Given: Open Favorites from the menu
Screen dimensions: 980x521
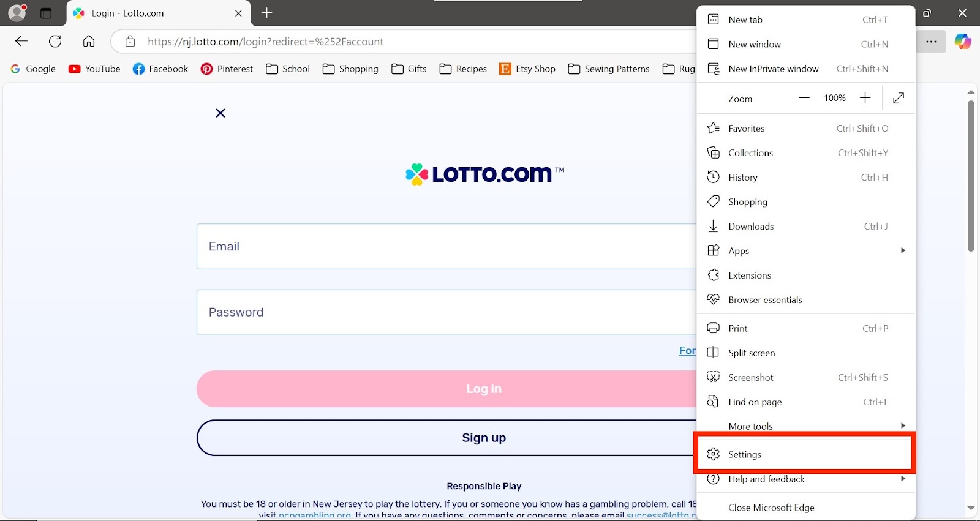Looking at the screenshot, I should click(x=806, y=128).
